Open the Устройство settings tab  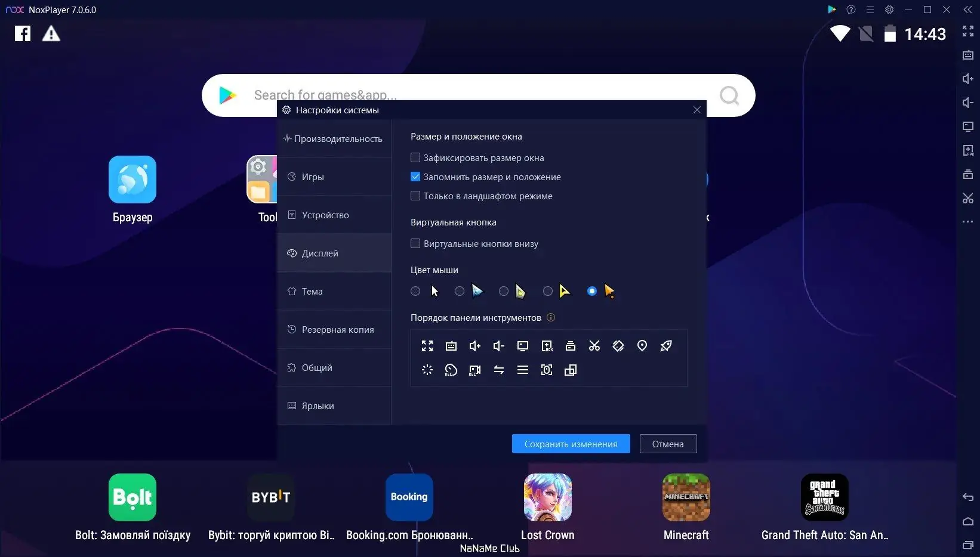tap(334, 215)
